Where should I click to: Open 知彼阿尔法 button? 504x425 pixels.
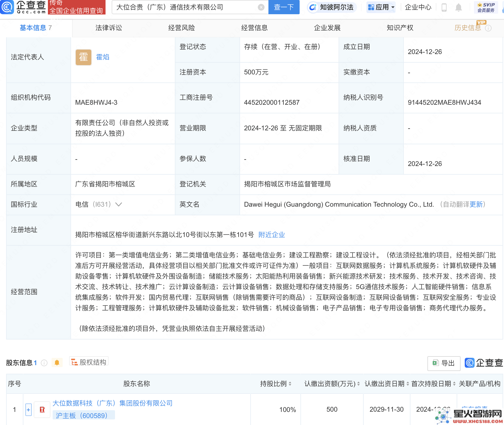tap(331, 7)
